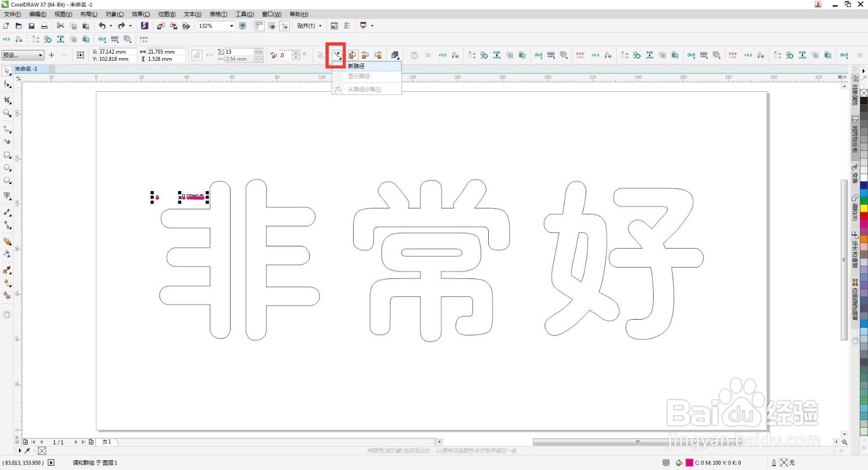Click the Undo arrow

click(x=101, y=26)
